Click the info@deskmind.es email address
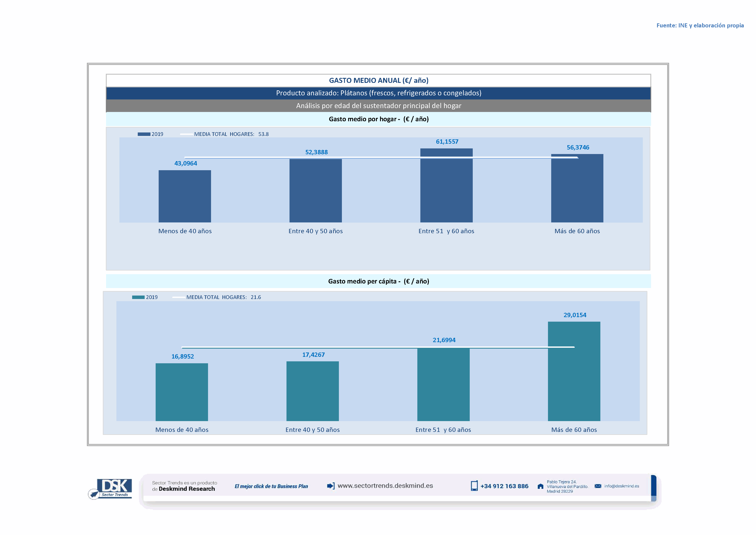The width and height of the screenshot is (756, 535). 621,486
